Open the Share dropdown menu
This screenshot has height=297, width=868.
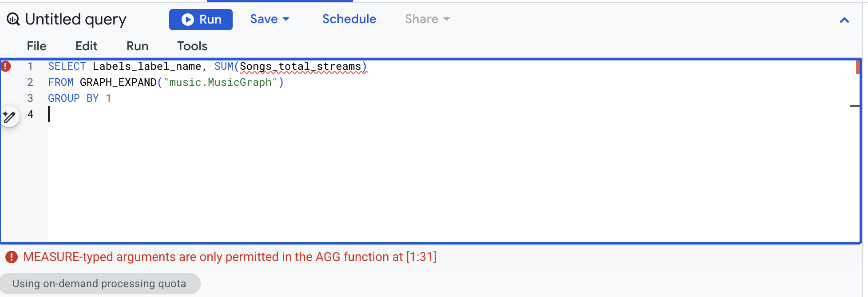(x=427, y=19)
